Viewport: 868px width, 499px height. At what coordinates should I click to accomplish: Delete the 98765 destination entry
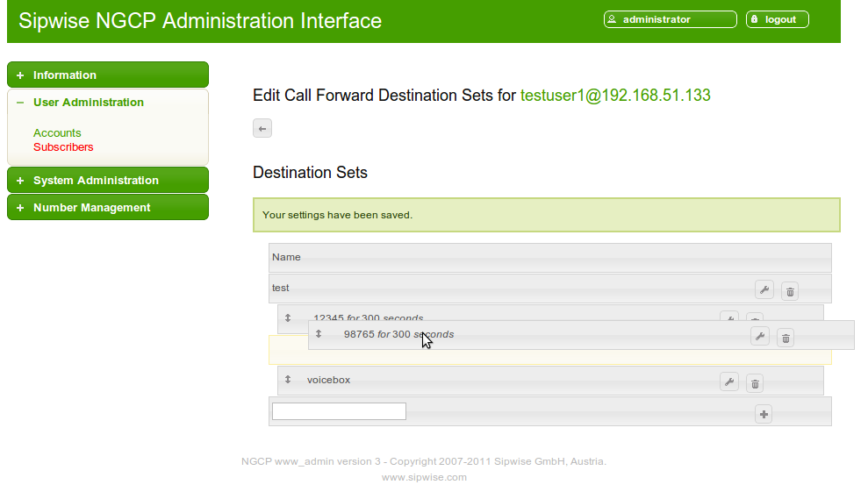[x=786, y=338]
